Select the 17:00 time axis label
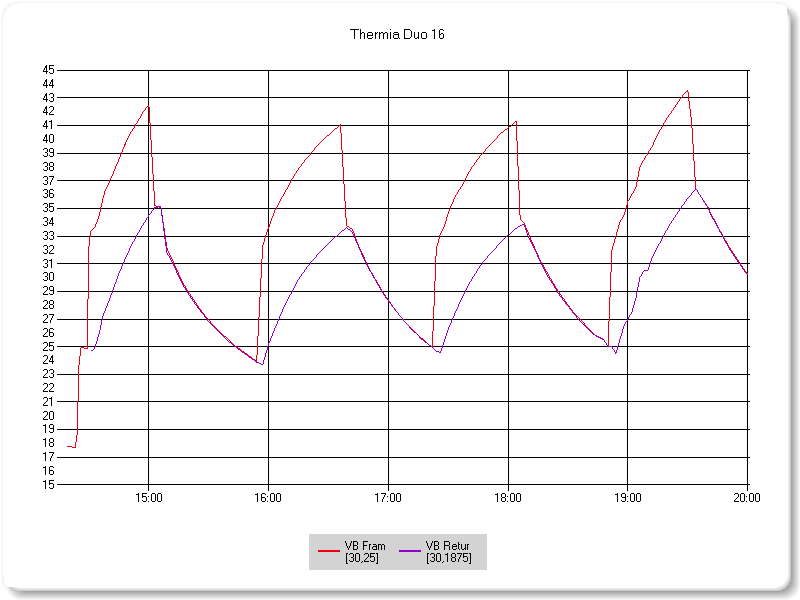 tap(388, 497)
